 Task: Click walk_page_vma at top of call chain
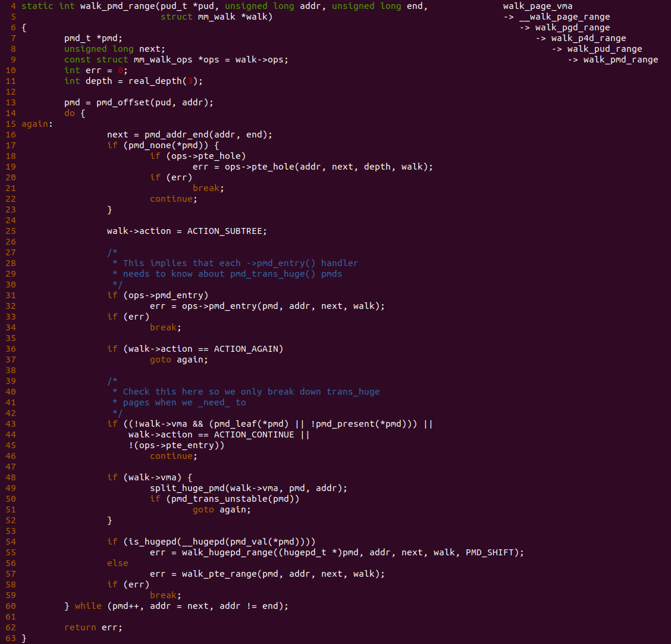coord(537,6)
